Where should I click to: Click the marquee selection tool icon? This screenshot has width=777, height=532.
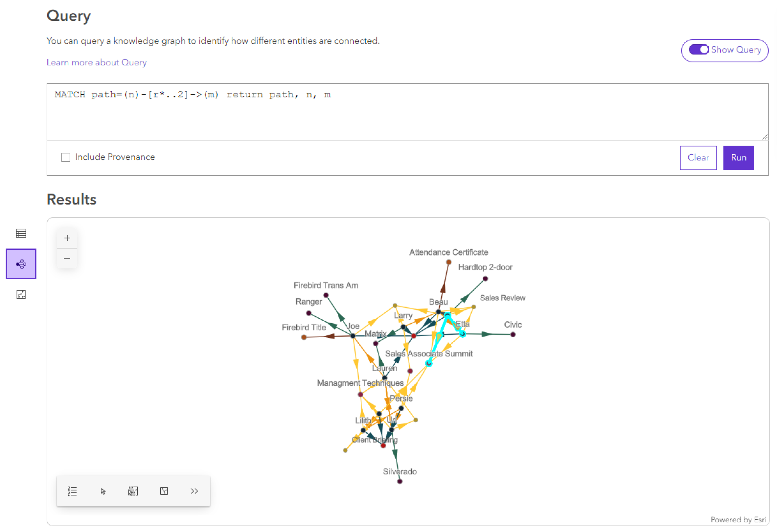coord(133,491)
